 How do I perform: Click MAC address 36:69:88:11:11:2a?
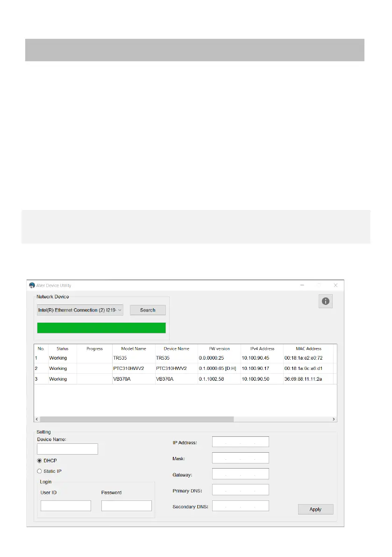(303, 379)
